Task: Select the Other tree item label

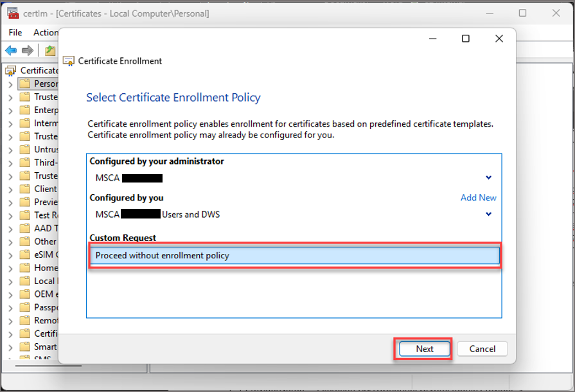Action: click(45, 242)
